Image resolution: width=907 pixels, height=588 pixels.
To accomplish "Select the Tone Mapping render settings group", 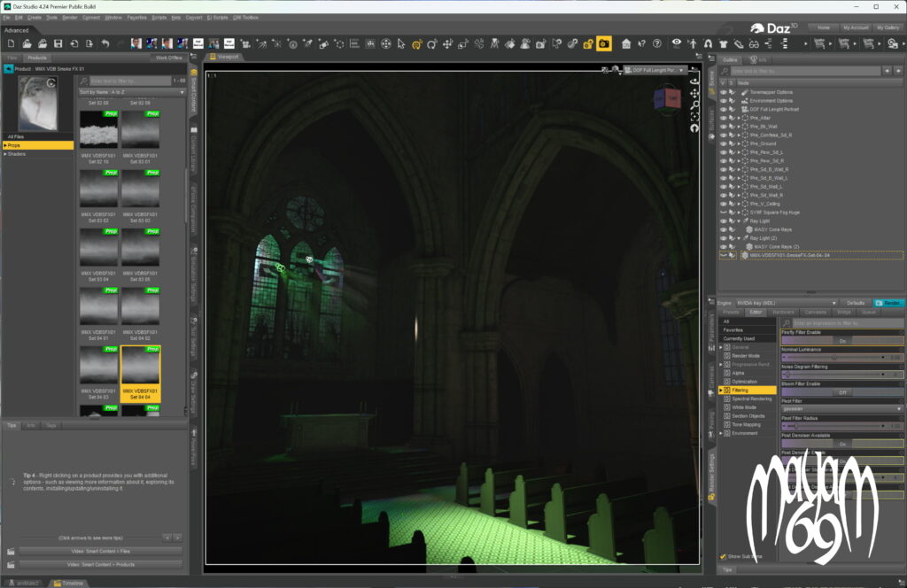I will pos(746,425).
